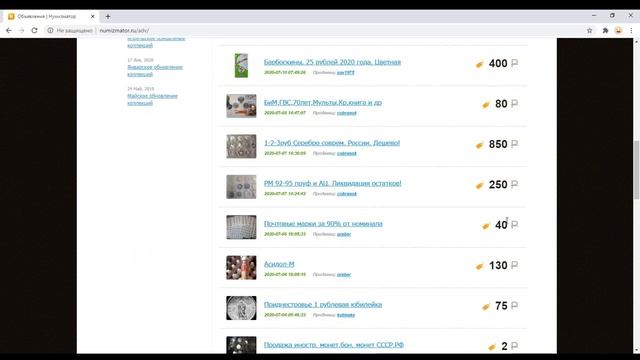Open the Chrome profile avatar
Image resolution: width=640 pixels, height=360 pixels.
click(x=618, y=31)
